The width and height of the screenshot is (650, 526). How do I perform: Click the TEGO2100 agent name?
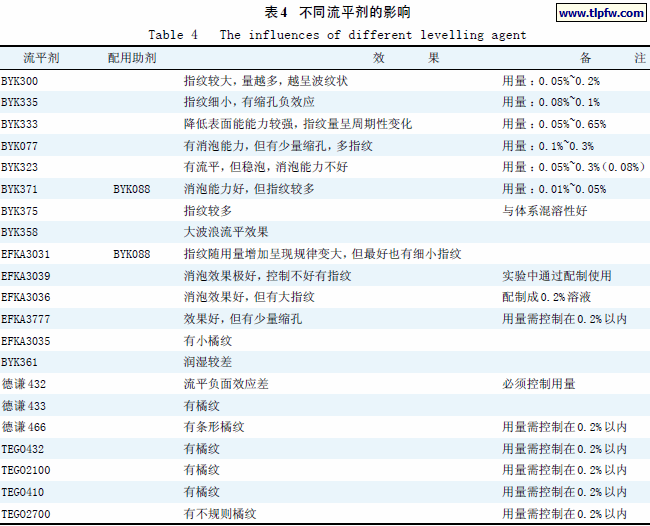coord(25,470)
